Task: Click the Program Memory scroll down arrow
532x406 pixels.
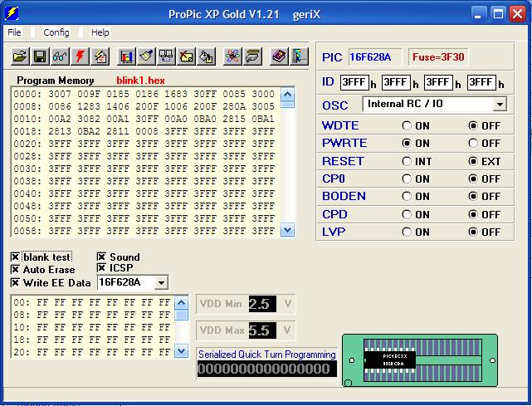Action: [288, 231]
